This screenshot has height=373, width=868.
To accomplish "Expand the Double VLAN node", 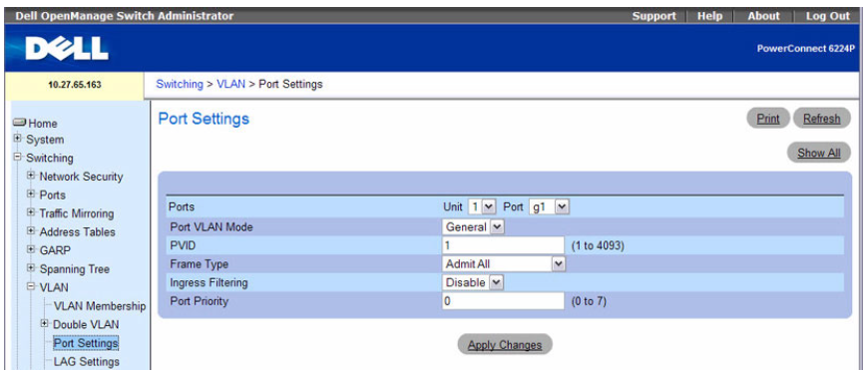I will (45, 323).
